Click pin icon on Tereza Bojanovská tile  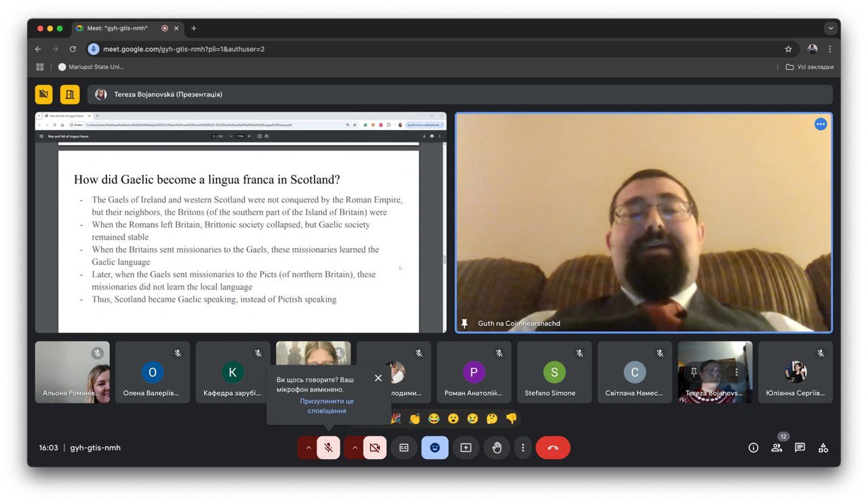pyautogui.click(x=694, y=372)
